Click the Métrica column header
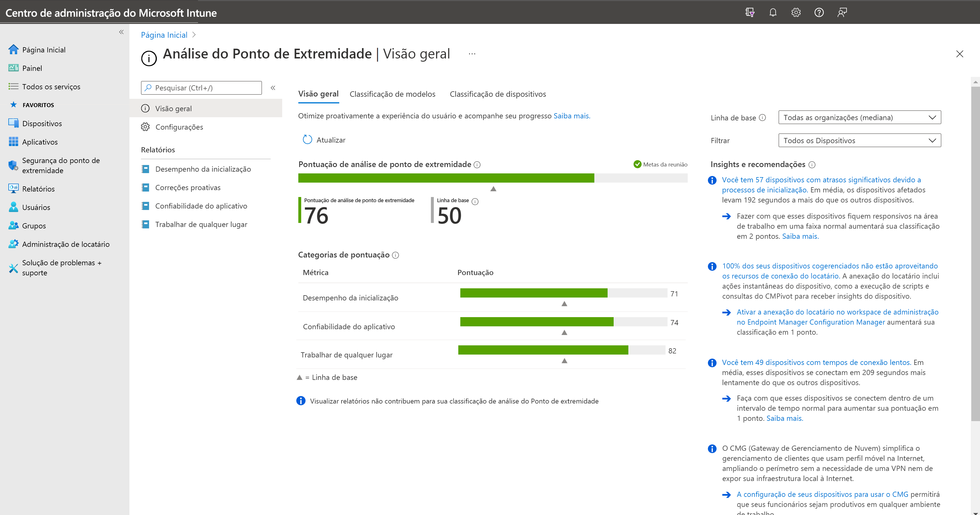This screenshot has width=980, height=515. (315, 272)
